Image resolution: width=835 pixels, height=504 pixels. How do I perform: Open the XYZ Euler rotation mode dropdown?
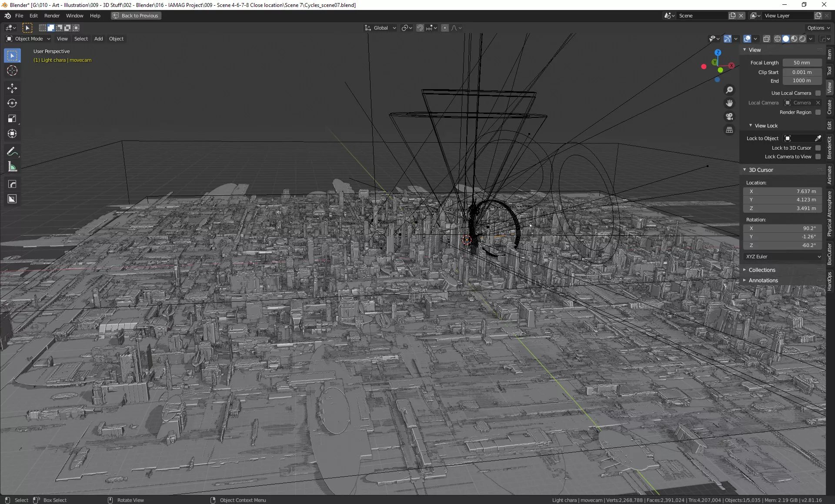tap(783, 257)
